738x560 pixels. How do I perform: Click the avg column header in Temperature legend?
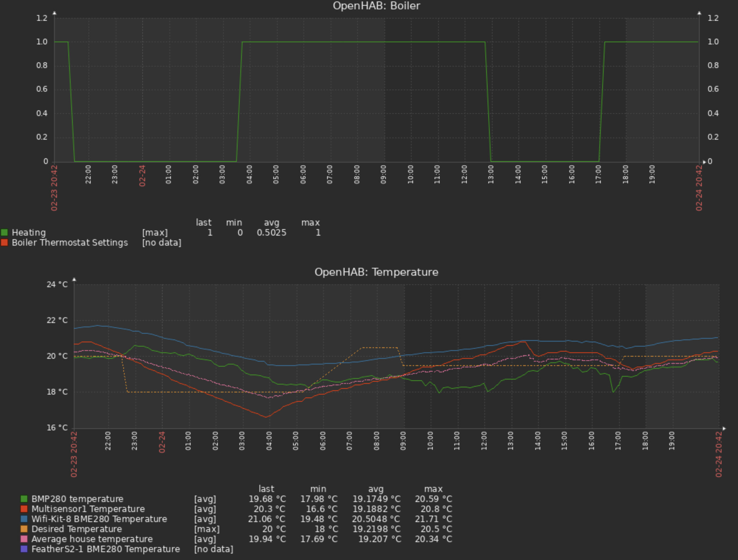click(376, 489)
